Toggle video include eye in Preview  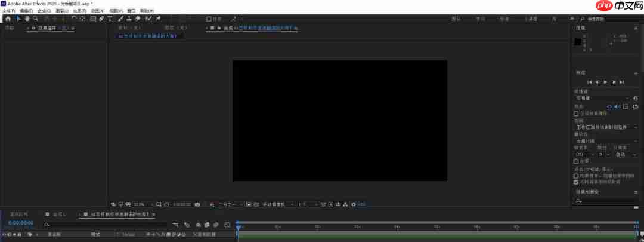coord(609,106)
